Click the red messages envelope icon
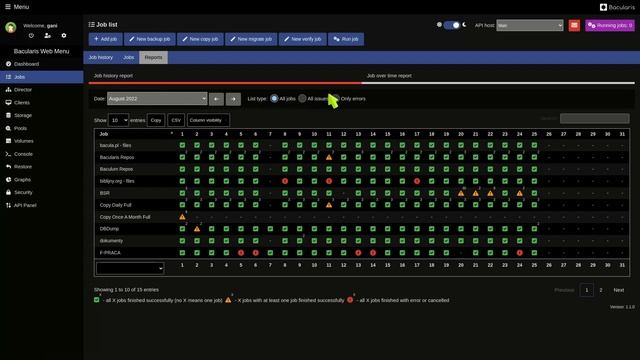The image size is (640, 360). (574, 25)
